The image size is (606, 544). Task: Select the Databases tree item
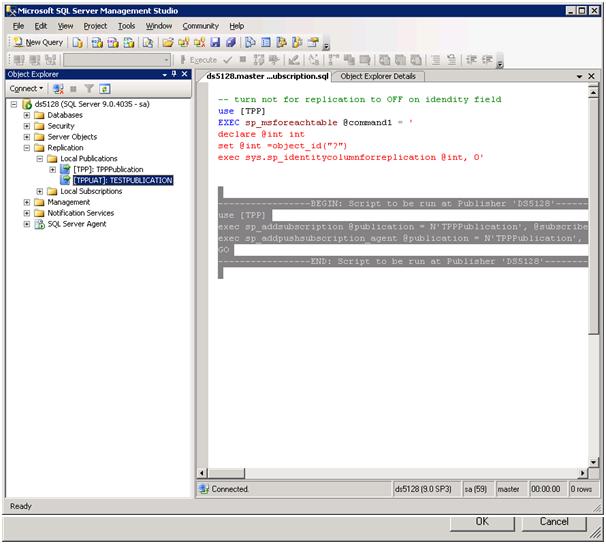point(65,115)
